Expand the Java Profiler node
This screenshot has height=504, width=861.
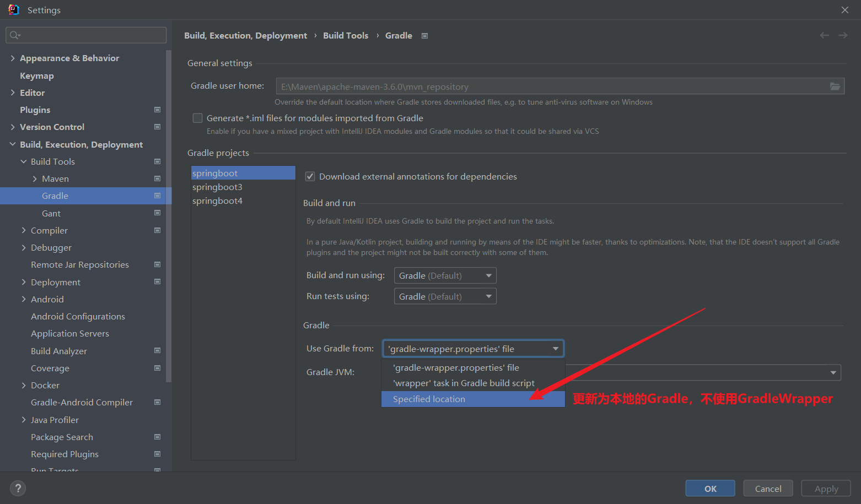[24, 420]
